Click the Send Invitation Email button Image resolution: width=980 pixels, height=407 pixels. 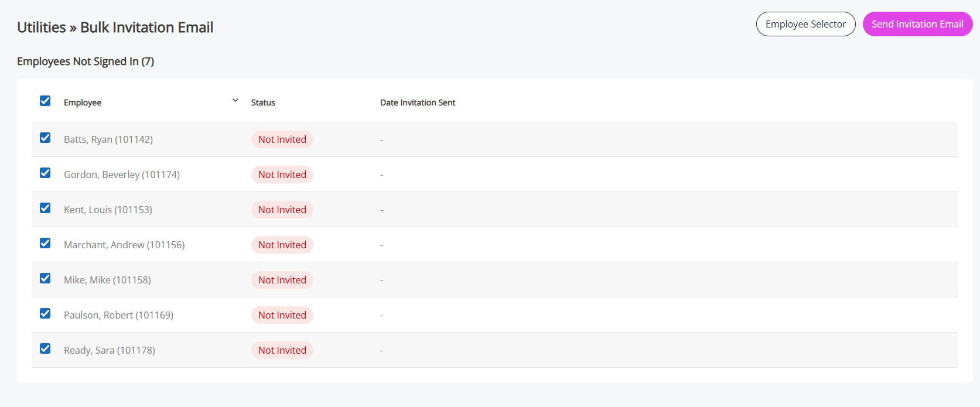(x=917, y=24)
